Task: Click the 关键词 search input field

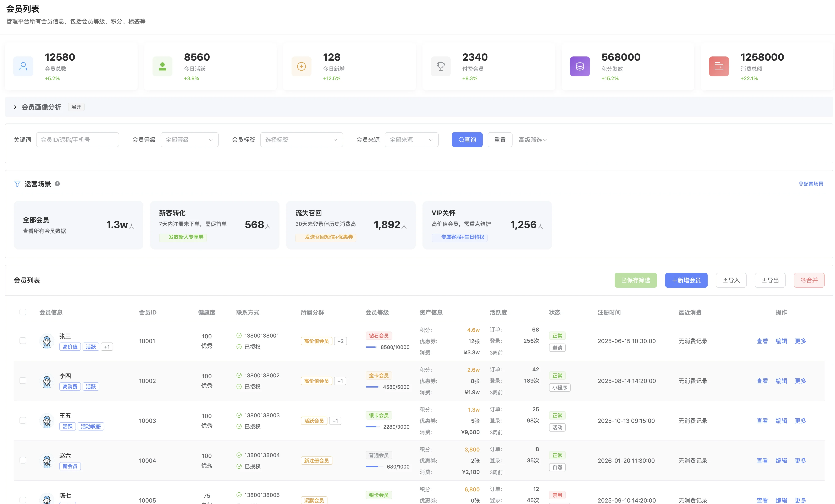Action: coord(77,140)
